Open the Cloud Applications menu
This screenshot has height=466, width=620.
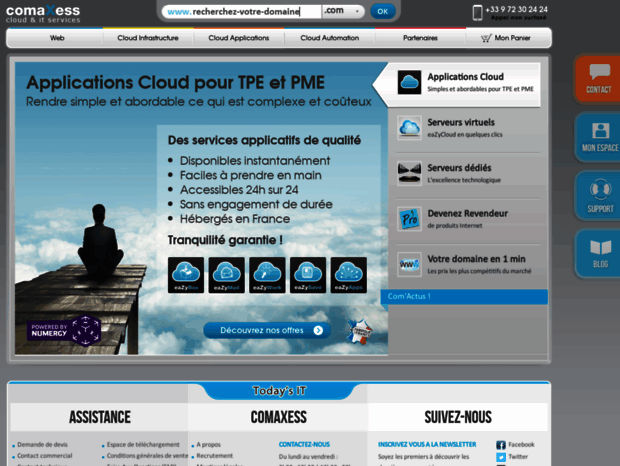pyautogui.click(x=238, y=38)
